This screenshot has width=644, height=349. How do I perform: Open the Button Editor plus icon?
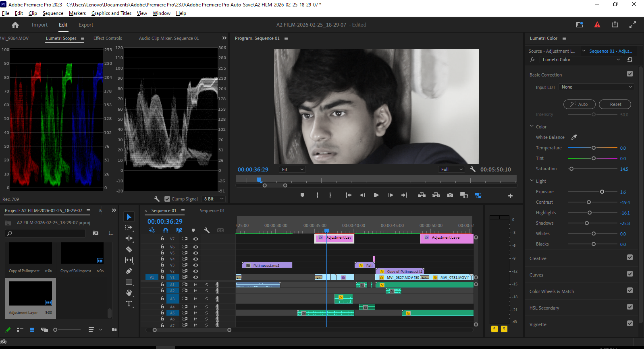510,196
